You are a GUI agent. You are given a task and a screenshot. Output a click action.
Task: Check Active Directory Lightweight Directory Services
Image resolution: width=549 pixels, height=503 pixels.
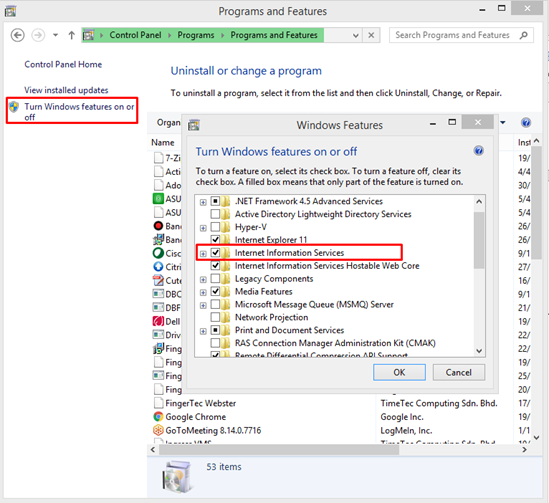[215, 214]
